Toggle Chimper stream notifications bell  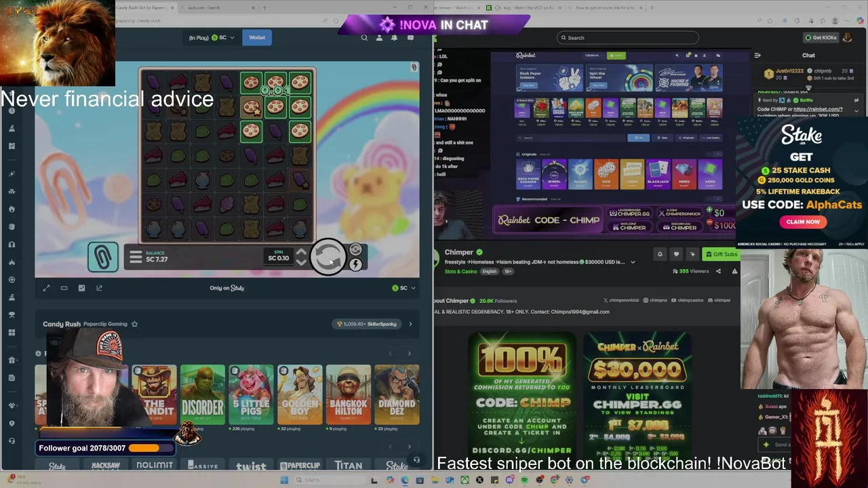660,254
